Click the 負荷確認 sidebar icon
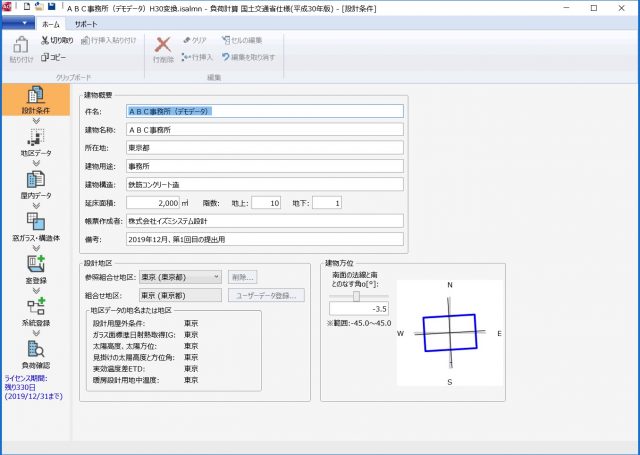The width and height of the screenshot is (640, 455). pos(36,354)
